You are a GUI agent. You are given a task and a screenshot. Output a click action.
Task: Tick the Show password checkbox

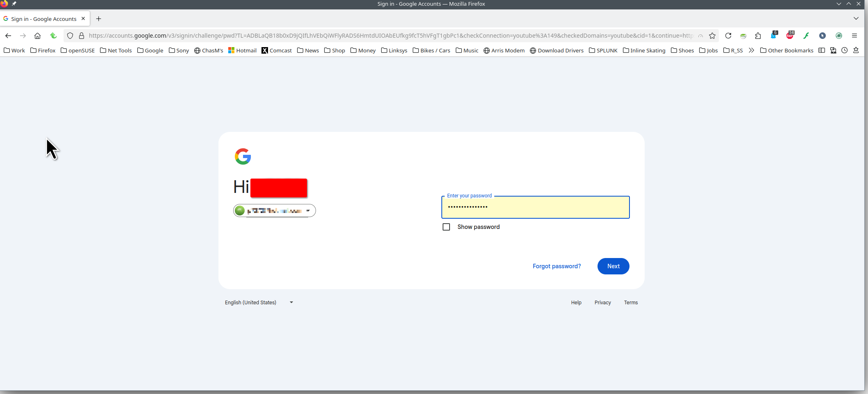coord(446,227)
